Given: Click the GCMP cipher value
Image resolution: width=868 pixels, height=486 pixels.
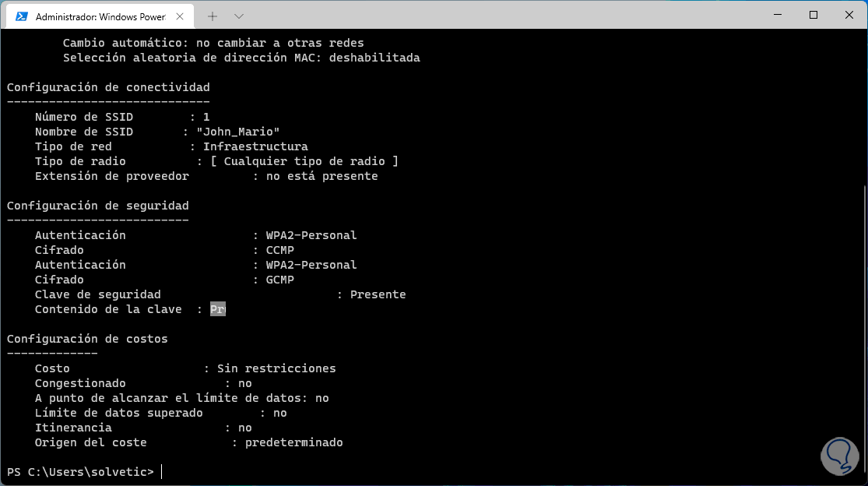Looking at the screenshot, I should tap(280, 280).
